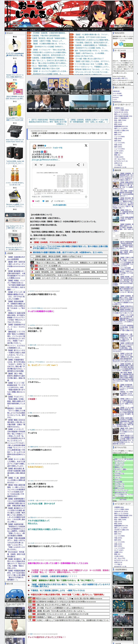Click the green Follow button

[128, 45]
